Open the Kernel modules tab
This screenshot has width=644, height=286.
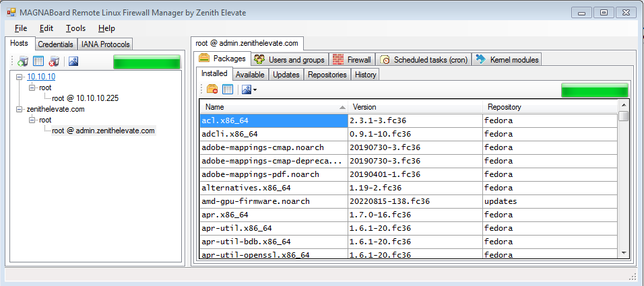click(507, 60)
